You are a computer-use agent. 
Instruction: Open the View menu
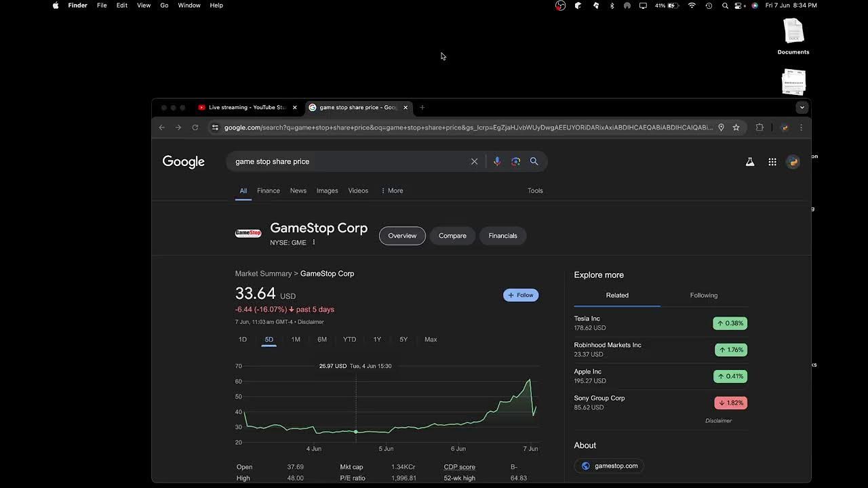[x=144, y=5]
